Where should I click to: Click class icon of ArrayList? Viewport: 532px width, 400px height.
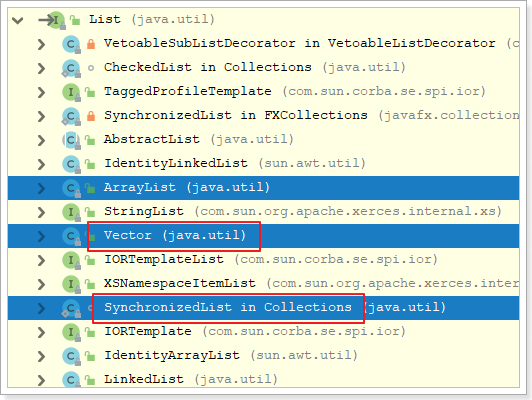71,188
